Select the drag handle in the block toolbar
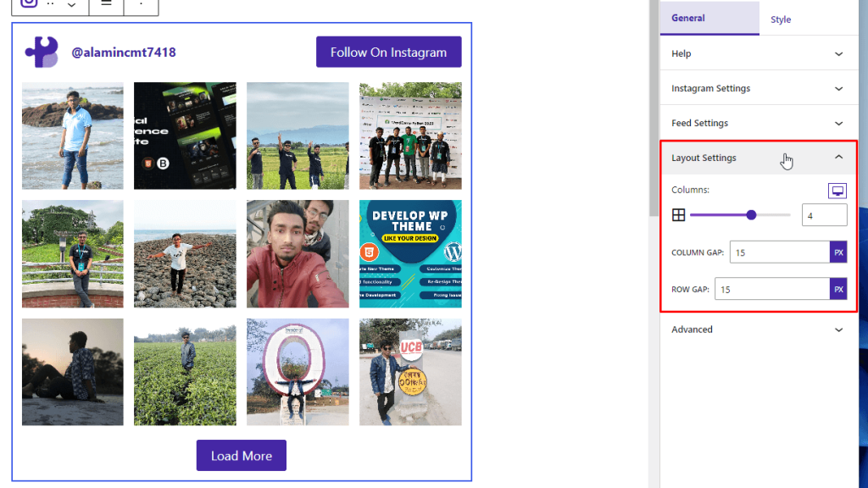868x488 pixels. click(51, 4)
